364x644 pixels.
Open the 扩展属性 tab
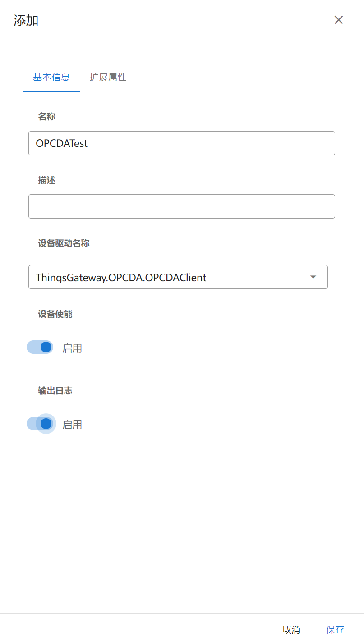coord(108,77)
